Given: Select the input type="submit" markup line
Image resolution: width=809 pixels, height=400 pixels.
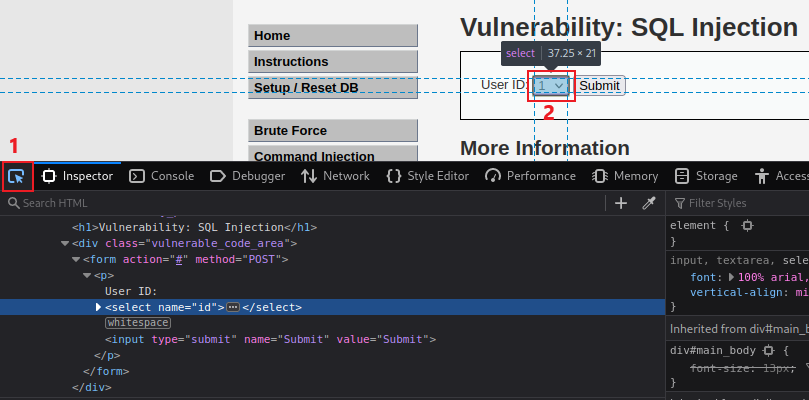Looking at the screenshot, I should click(270, 339).
